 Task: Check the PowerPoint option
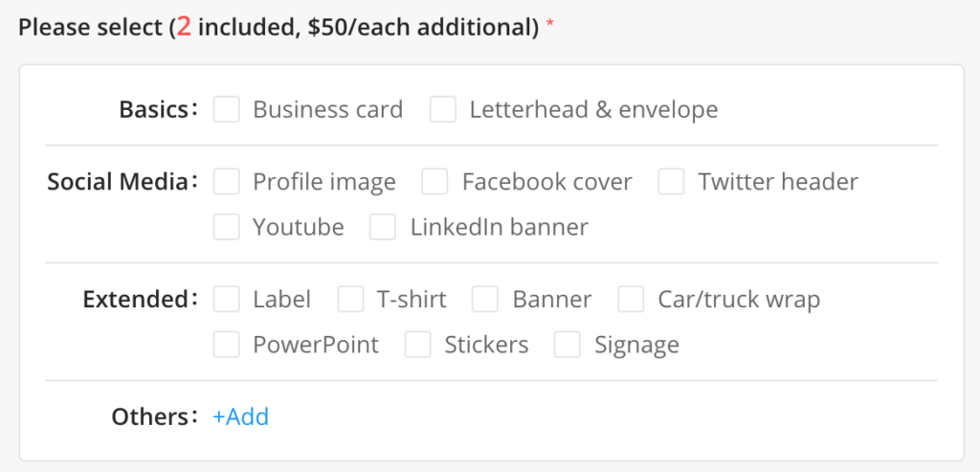click(227, 345)
